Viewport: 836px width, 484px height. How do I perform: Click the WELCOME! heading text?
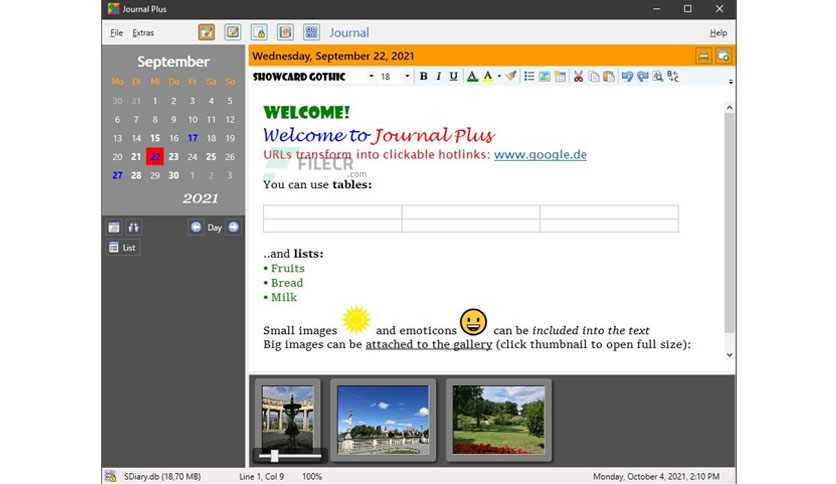tap(307, 112)
